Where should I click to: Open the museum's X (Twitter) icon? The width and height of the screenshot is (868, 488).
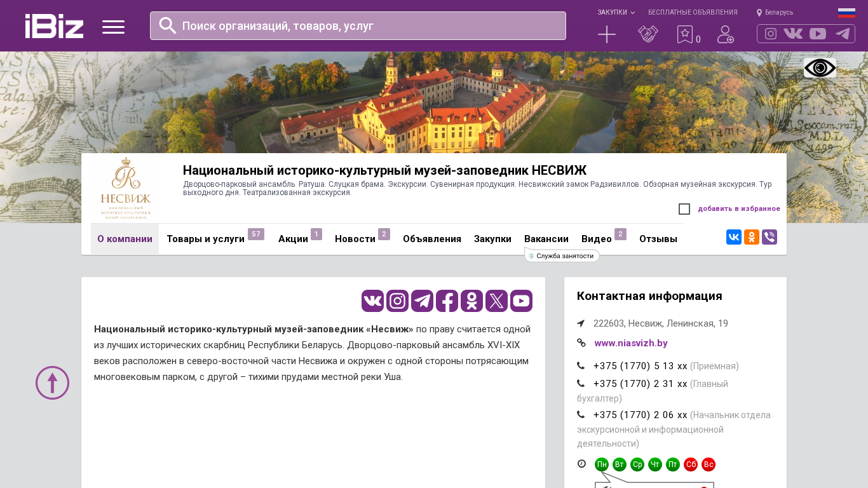(496, 301)
